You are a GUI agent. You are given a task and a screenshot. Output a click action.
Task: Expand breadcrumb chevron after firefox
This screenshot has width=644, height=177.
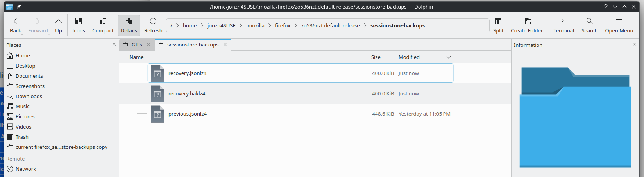click(296, 25)
